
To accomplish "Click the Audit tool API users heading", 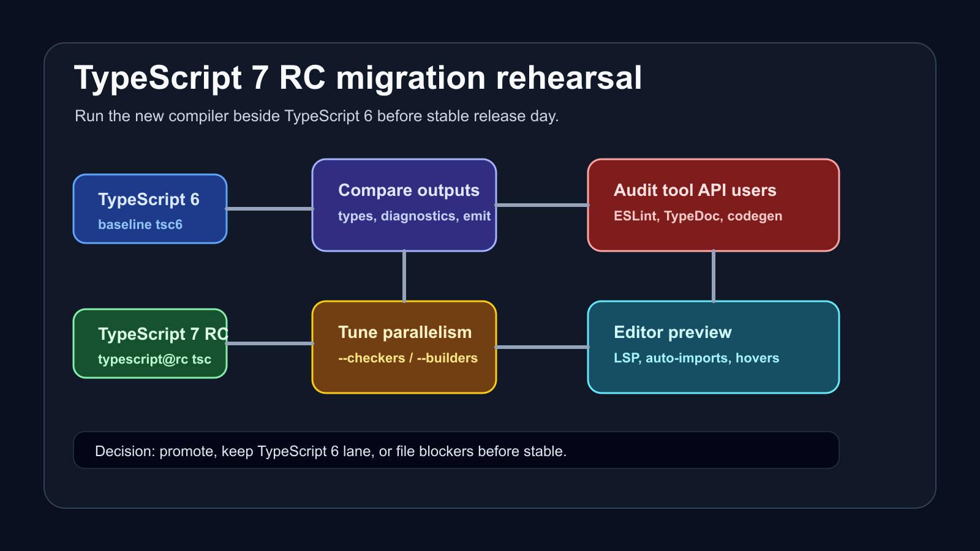I will tap(695, 190).
